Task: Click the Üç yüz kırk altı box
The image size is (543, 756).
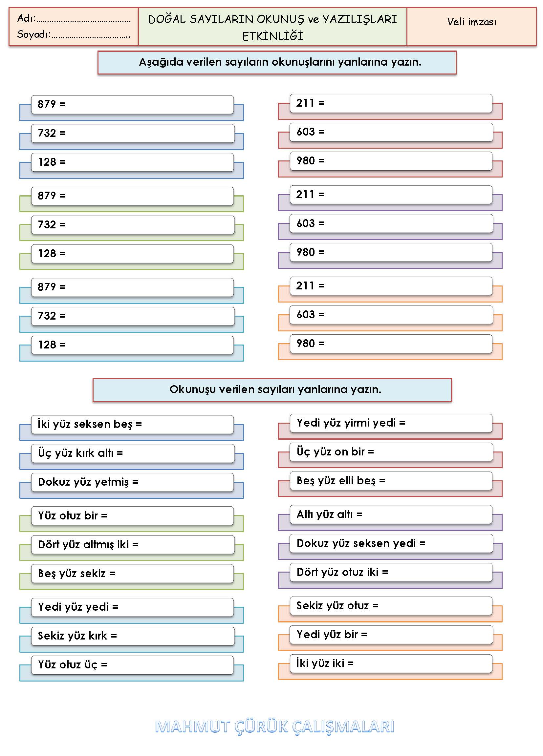Action: pos(133,453)
